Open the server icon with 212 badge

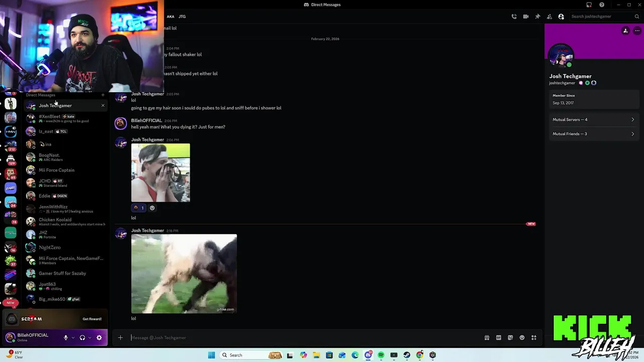click(11, 145)
